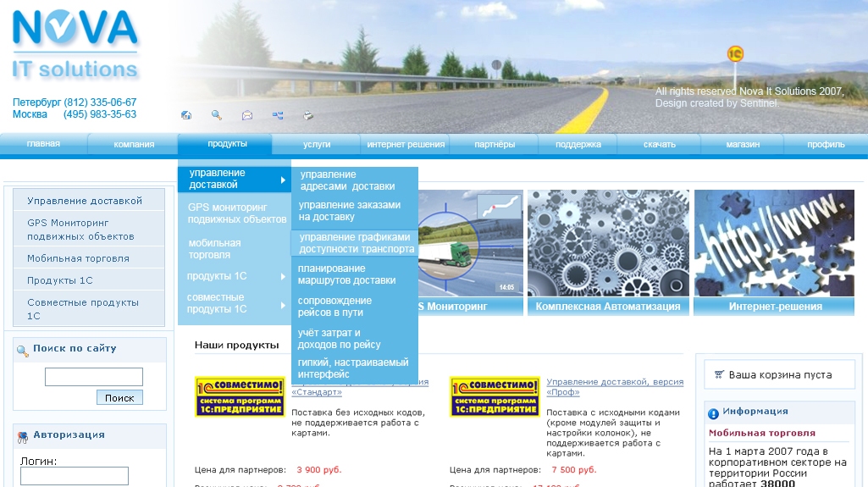Open the магазин navigation tab

coord(743,145)
